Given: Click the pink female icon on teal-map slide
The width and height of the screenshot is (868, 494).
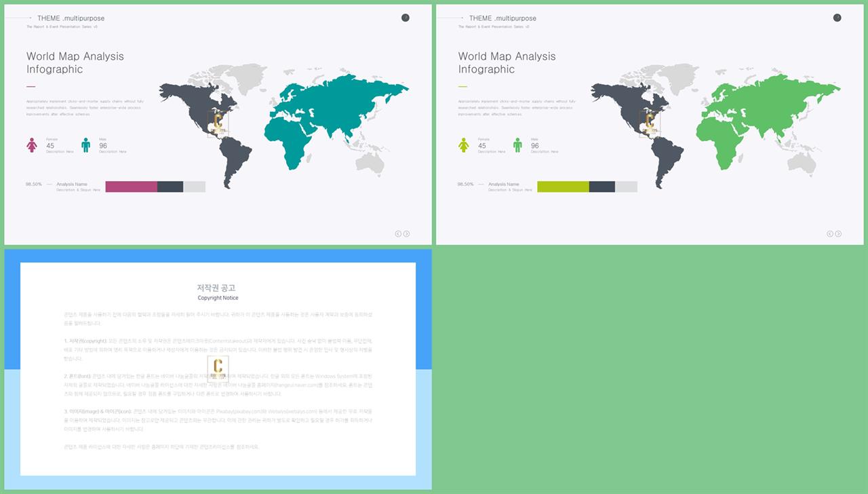Looking at the screenshot, I should tap(32, 145).
